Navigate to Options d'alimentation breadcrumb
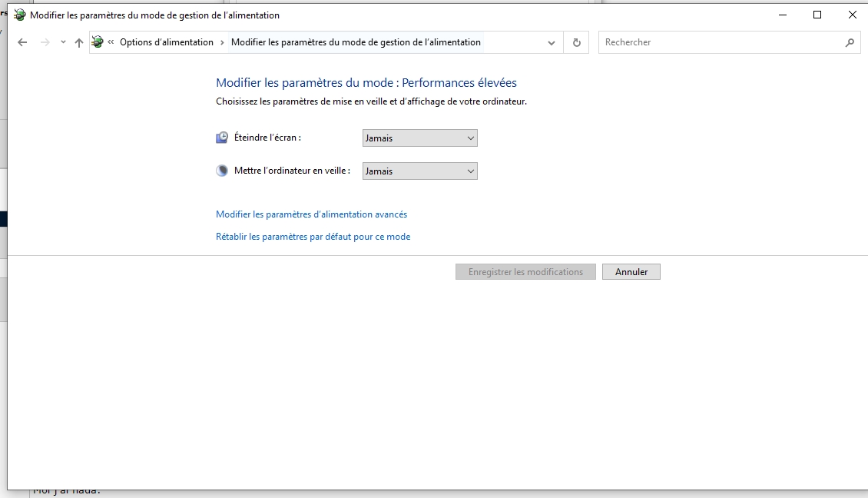The height and width of the screenshot is (498, 868). pos(167,42)
